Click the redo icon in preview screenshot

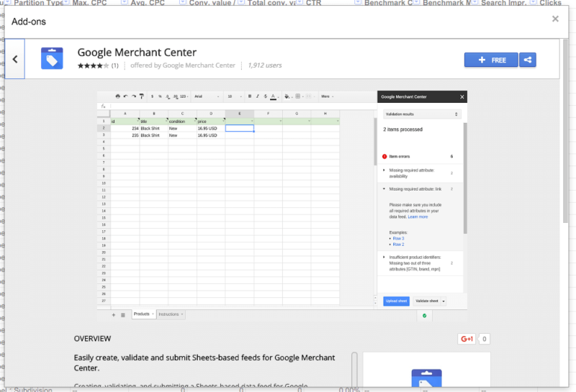[134, 96]
